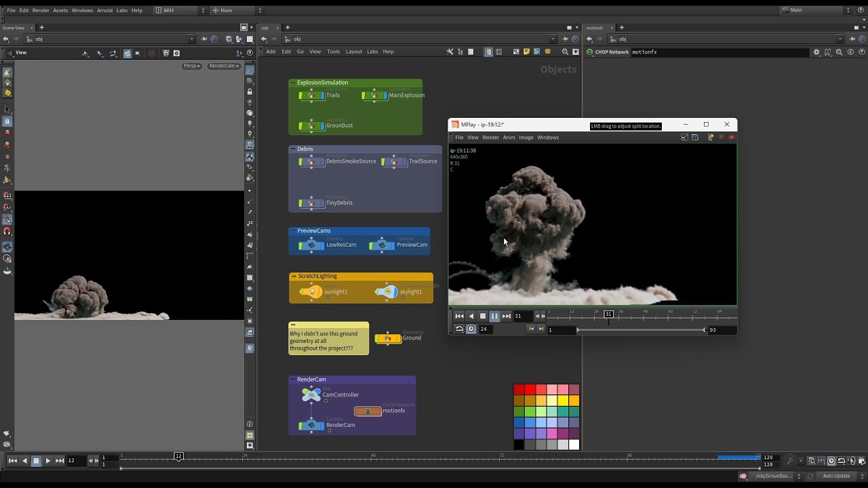Collapse the ScratchLighting network box
The width and height of the screenshot is (868, 488).
pos(293,277)
